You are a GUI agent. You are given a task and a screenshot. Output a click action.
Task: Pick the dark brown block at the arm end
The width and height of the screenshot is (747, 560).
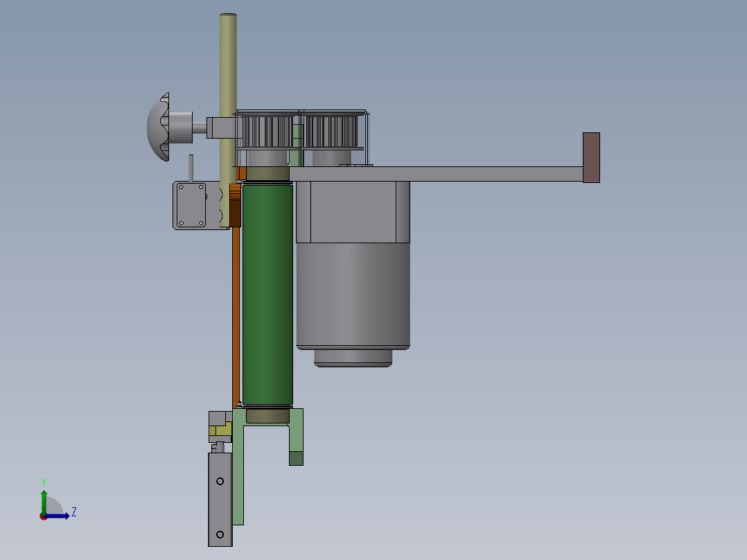(x=591, y=158)
